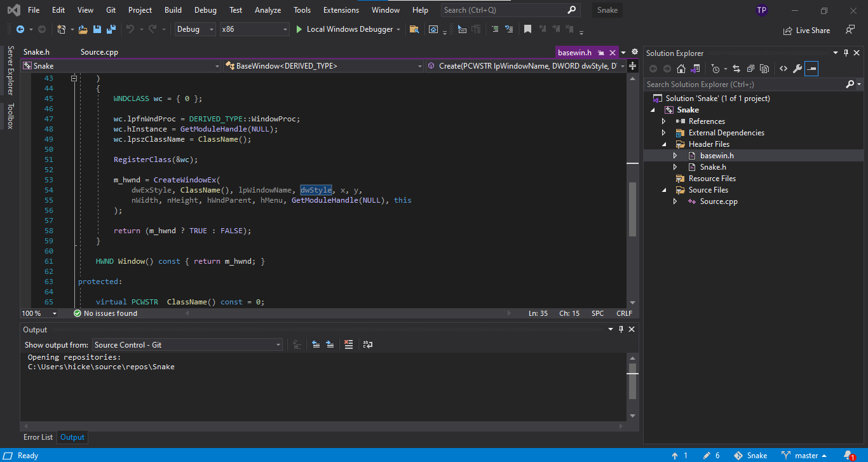Click the Live Share button
The image size is (868, 462).
pos(806,30)
